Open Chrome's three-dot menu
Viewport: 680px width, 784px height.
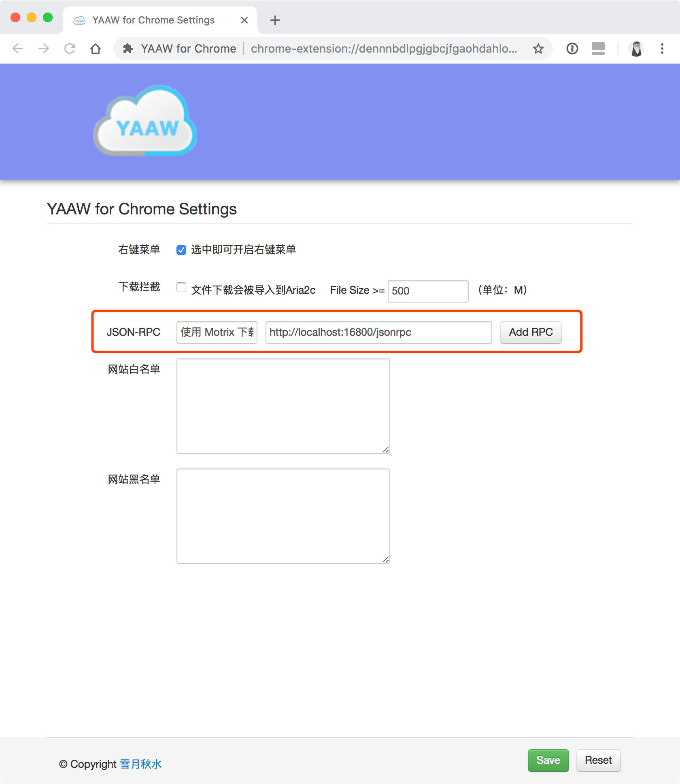point(662,49)
